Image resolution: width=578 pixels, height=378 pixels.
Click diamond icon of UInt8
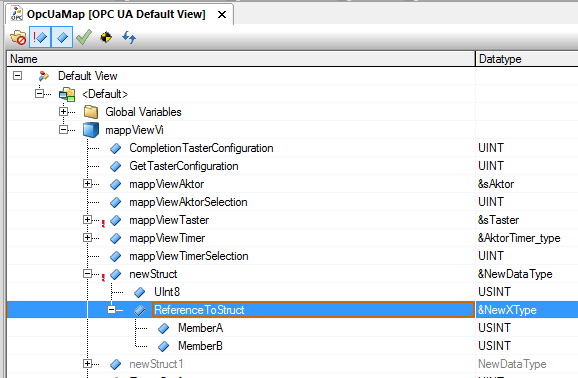pos(139,292)
